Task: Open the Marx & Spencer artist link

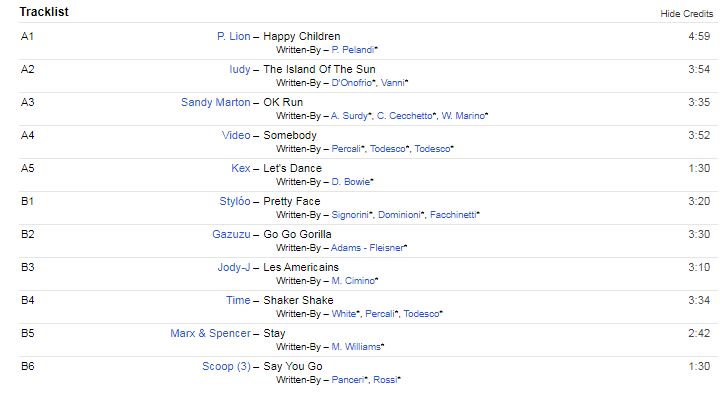Action: pyautogui.click(x=211, y=333)
